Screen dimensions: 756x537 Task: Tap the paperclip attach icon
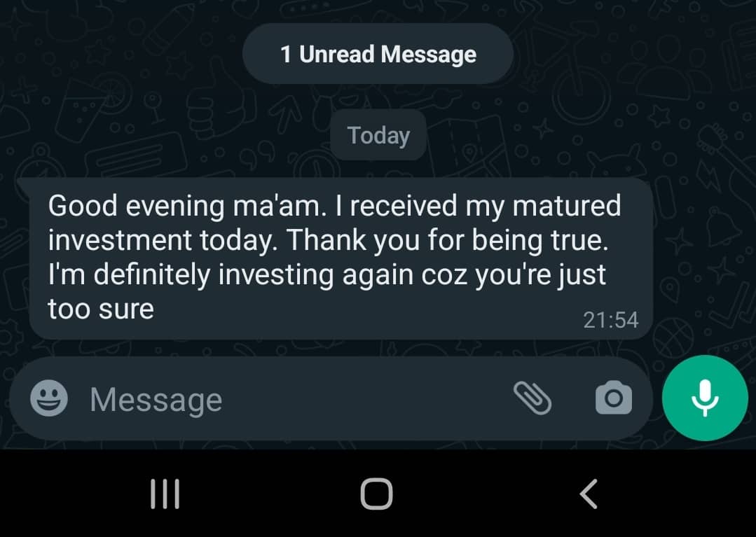tap(532, 398)
